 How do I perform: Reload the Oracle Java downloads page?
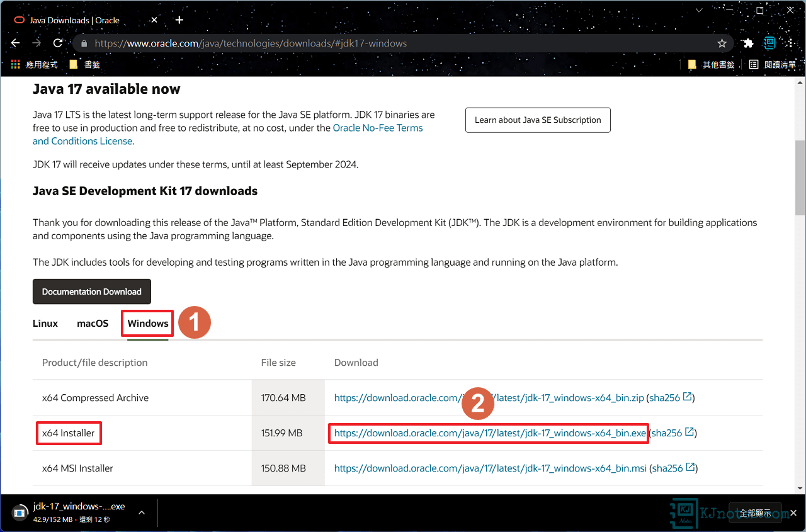coord(58,43)
